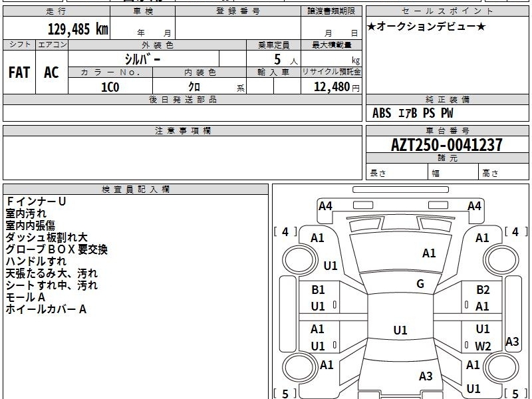Image resolution: width=532 pixels, height=399 pixels.
Task: Click the G mark on the windshield
Action: tap(420, 284)
